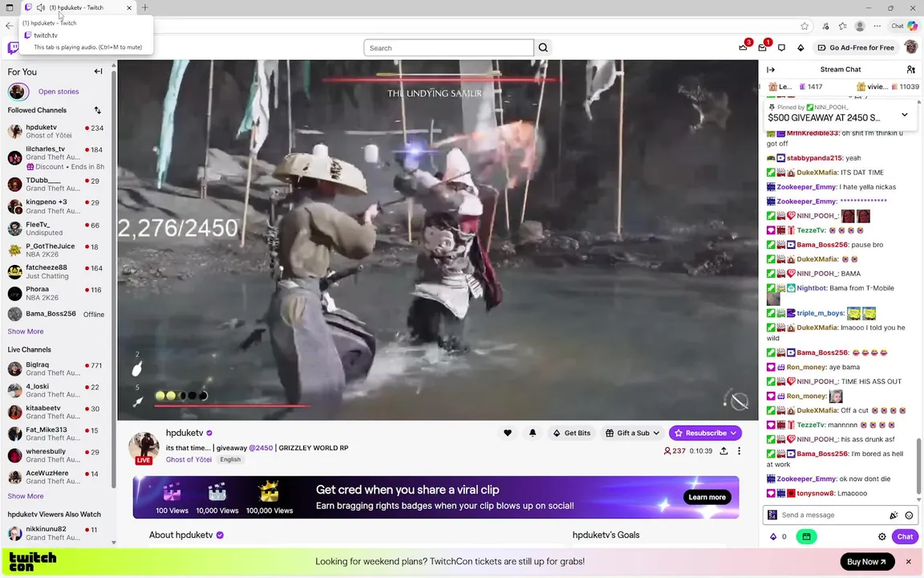This screenshot has height=578, width=924.
Task: Click Send a message chat field
Action: (x=833, y=515)
